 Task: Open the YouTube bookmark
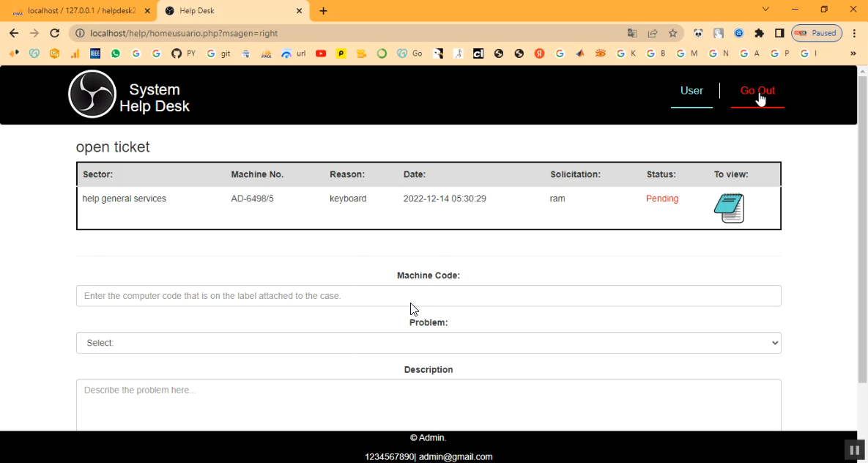pyautogui.click(x=321, y=53)
